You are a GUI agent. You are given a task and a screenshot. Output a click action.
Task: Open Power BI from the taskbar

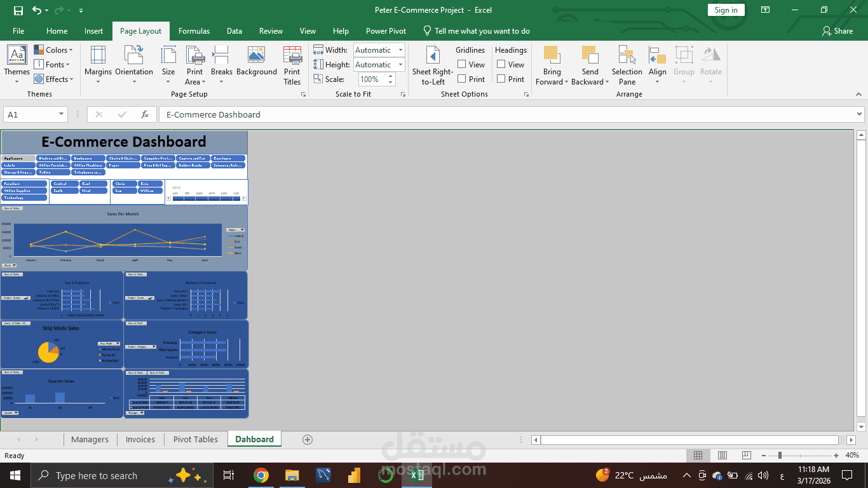tap(354, 475)
